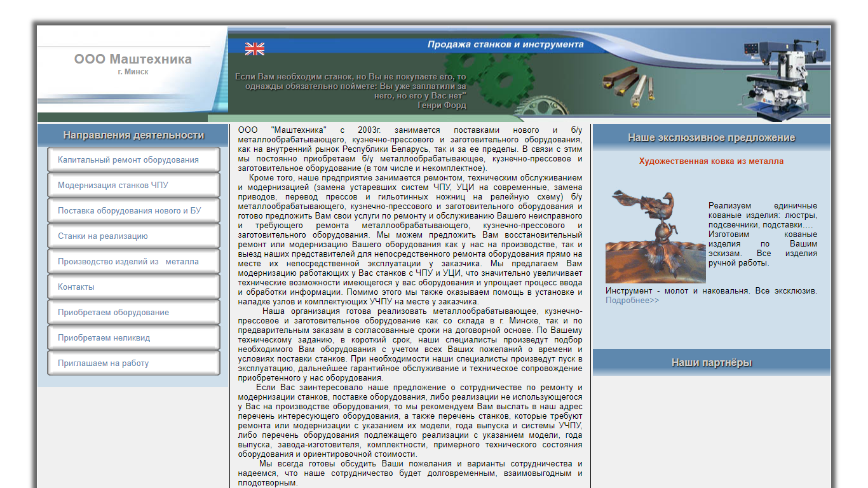Go to the Контакты page

click(x=133, y=287)
